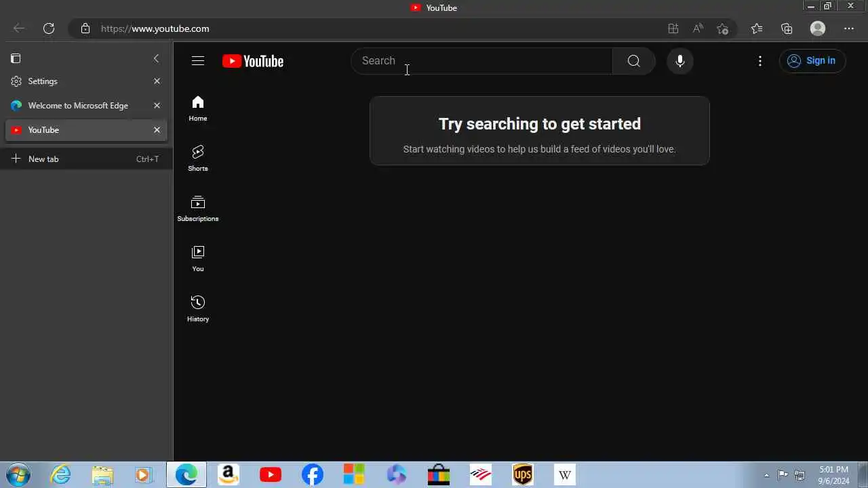Refresh the page with reload icon
This screenshot has width=868, height=488.
point(49,28)
